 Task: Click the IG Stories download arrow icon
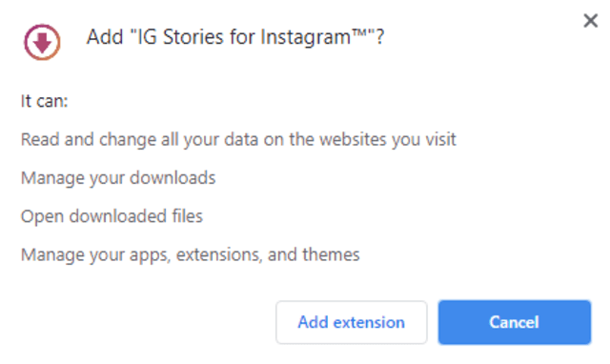pos(42,42)
